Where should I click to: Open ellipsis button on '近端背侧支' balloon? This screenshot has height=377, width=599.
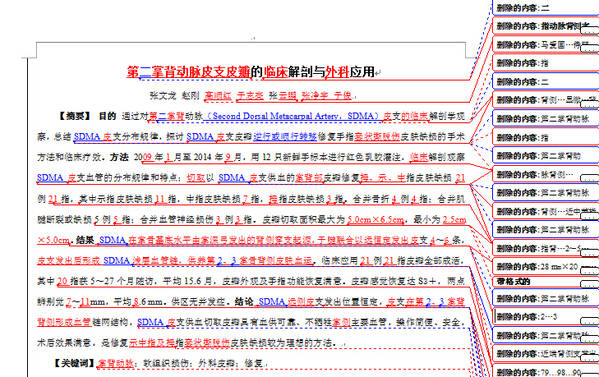click(590, 358)
